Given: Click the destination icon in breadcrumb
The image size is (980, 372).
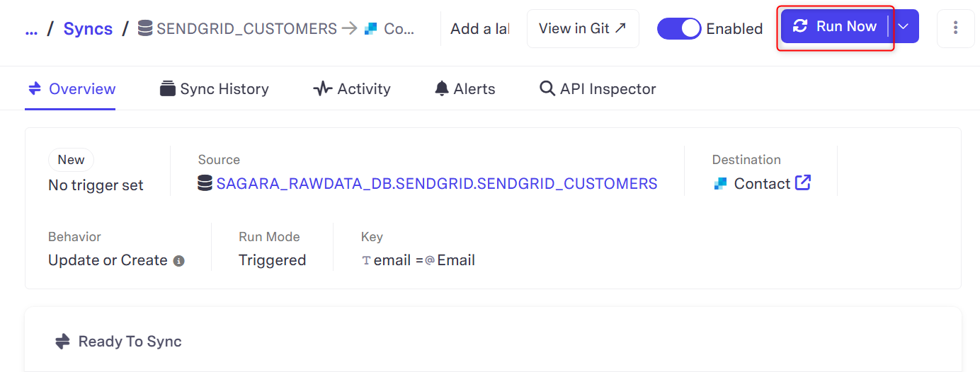Looking at the screenshot, I should pos(370,29).
